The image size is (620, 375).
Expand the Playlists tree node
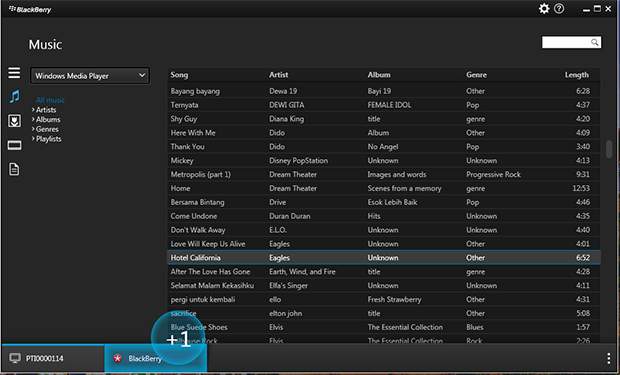[x=33, y=139]
